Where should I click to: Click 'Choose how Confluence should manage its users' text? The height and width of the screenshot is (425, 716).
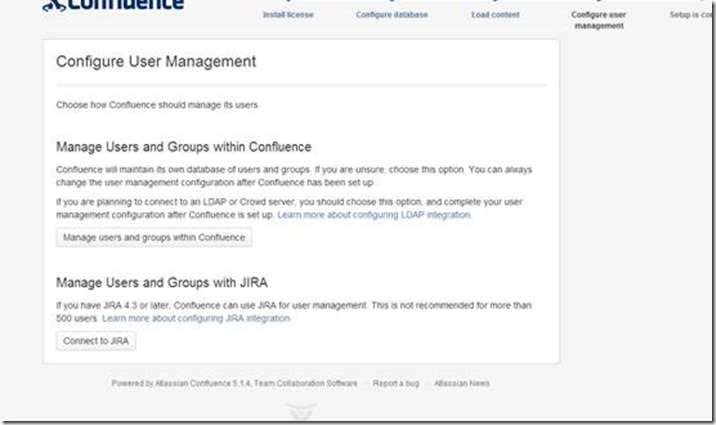157,105
